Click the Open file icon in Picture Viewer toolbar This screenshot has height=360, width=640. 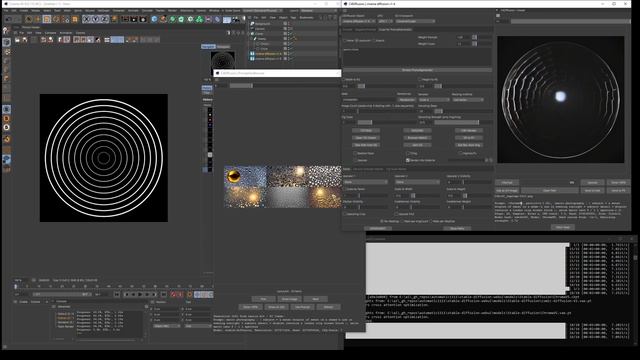tap(17, 40)
